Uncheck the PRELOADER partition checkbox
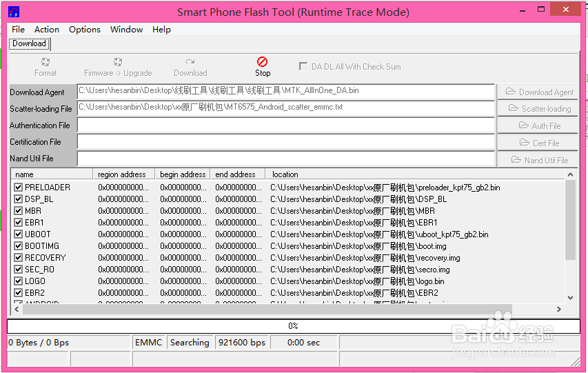588x373 pixels. pos(18,187)
